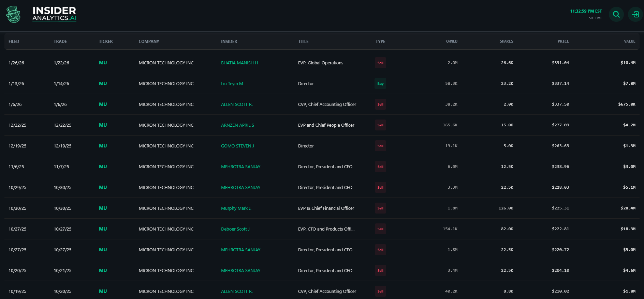Click the SHARES column header
The width and height of the screenshot is (644, 299).
coord(506,42)
